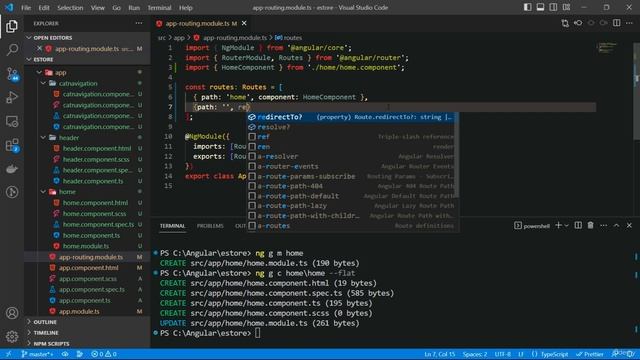Toggle Secondary Side Bar layout icon

point(553,7)
